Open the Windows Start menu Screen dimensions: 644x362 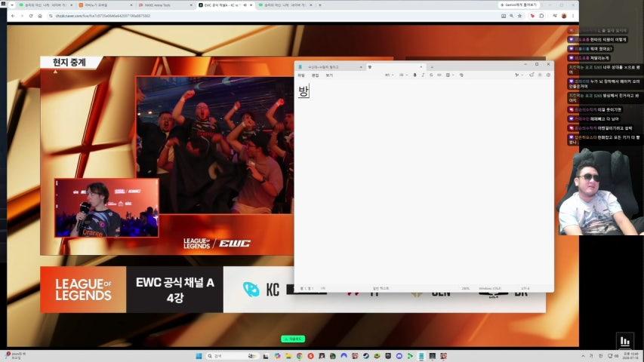click(x=199, y=356)
